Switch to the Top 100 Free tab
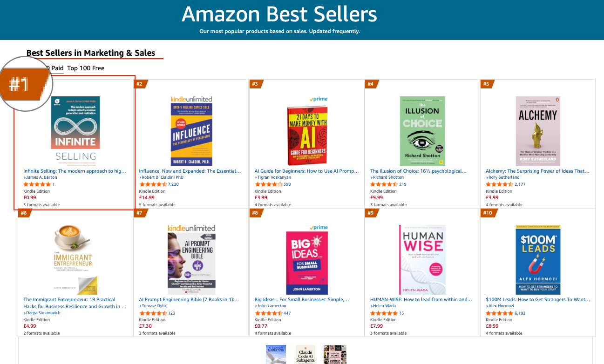The image size is (604, 364). click(86, 68)
